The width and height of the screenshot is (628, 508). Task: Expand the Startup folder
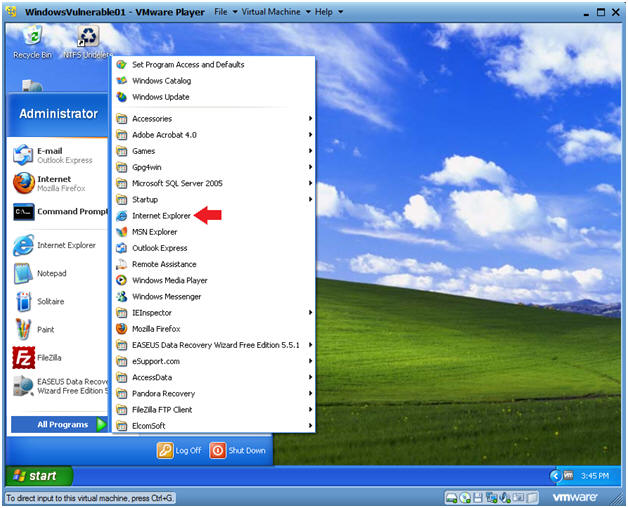click(x=214, y=200)
